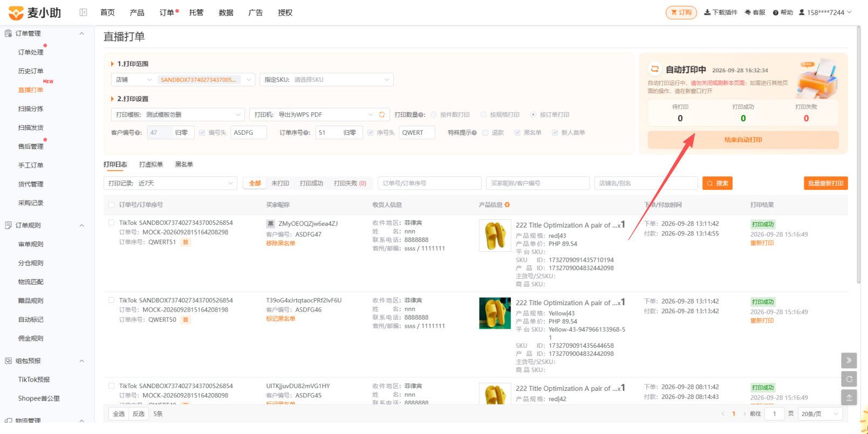
Task: Open the 打印记录 近7天 dropdown
Action: (170, 183)
